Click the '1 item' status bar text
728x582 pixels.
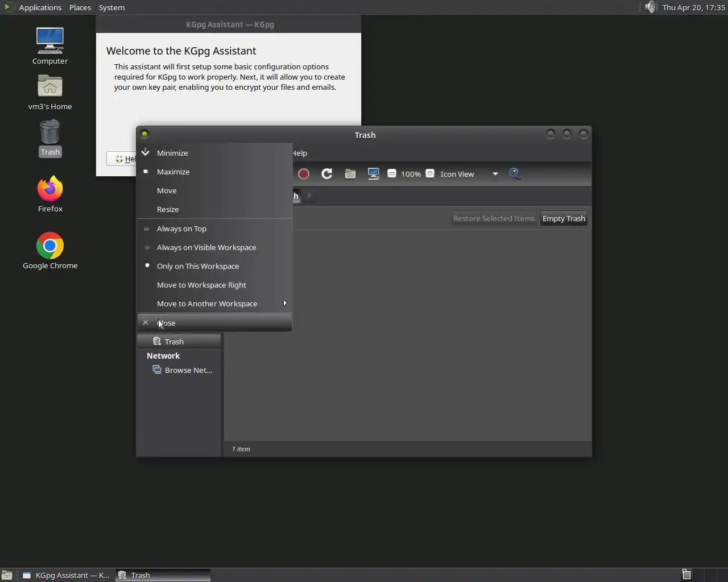(x=241, y=449)
